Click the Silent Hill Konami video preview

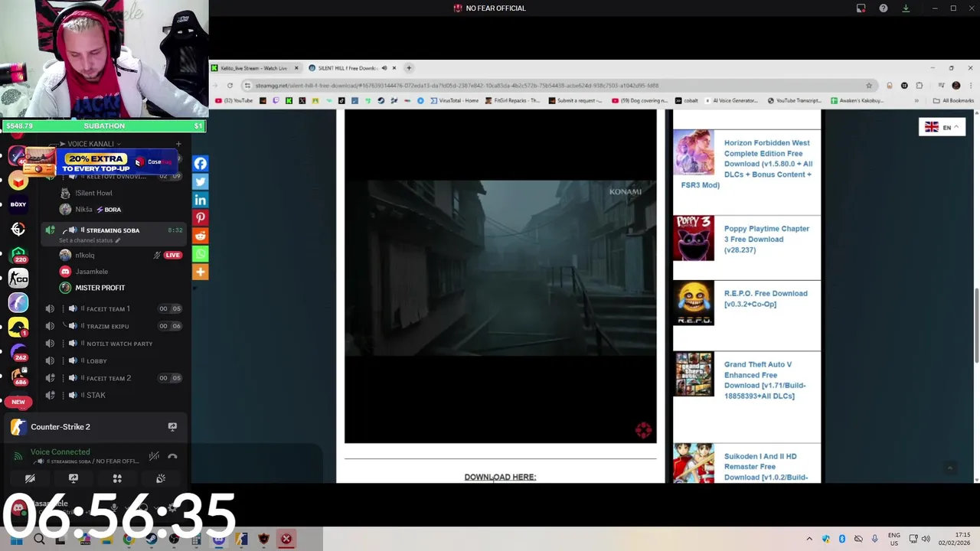[501, 276]
